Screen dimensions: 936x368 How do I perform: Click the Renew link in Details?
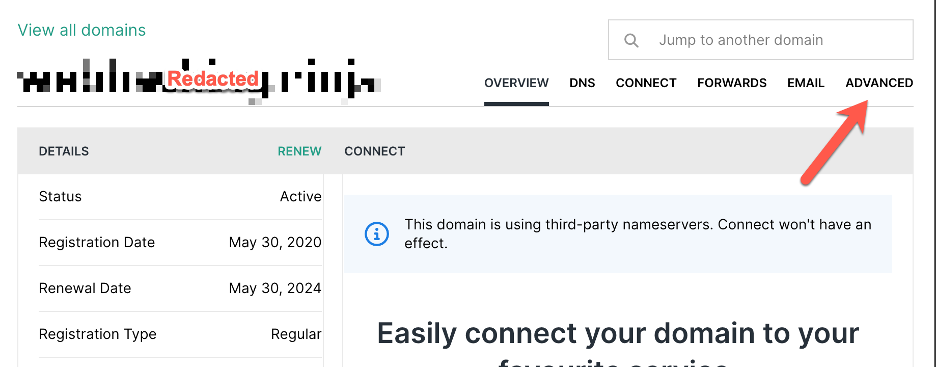click(300, 151)
